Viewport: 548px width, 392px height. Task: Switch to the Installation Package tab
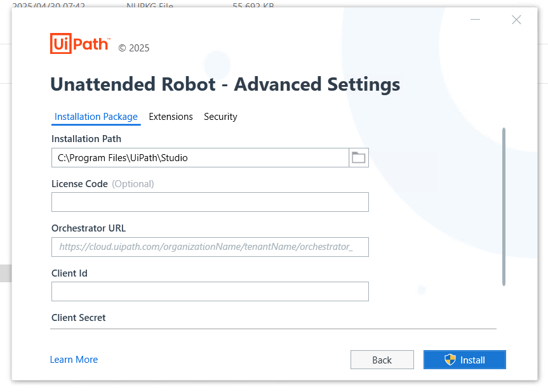click(x=96, y=117)
